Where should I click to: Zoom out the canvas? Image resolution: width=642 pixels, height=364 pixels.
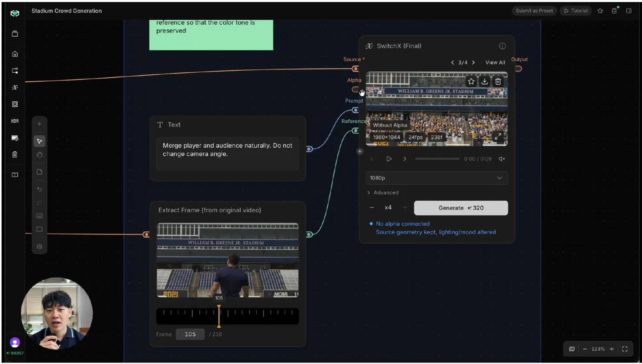(x=585, y=349)
